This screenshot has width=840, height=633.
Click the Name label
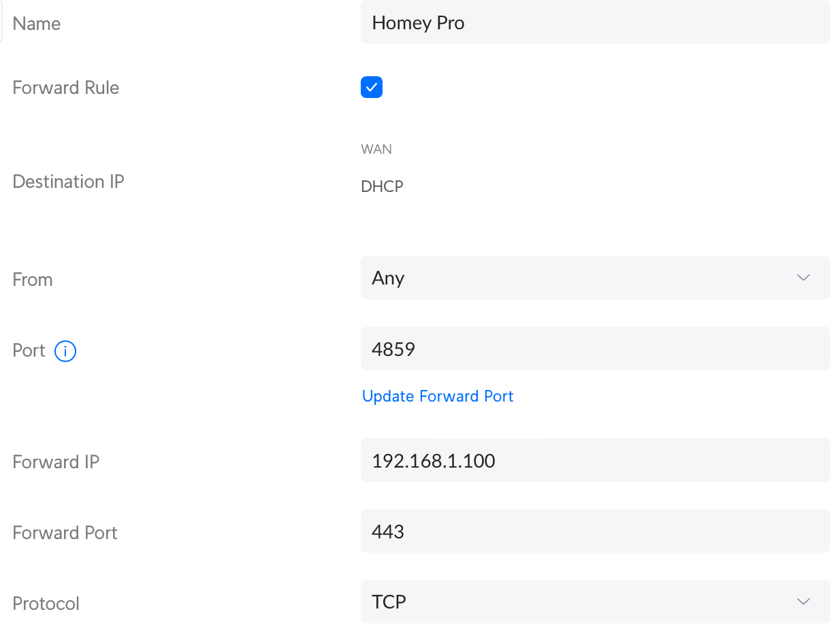[x=37, y=24]
